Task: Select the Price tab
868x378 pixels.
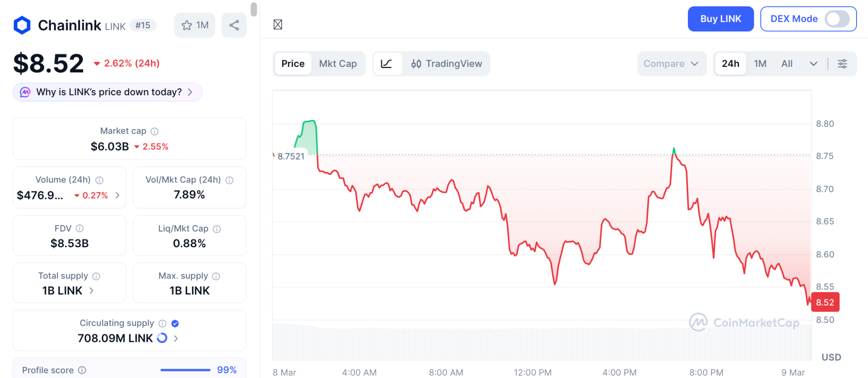Action: pos(293,64)
